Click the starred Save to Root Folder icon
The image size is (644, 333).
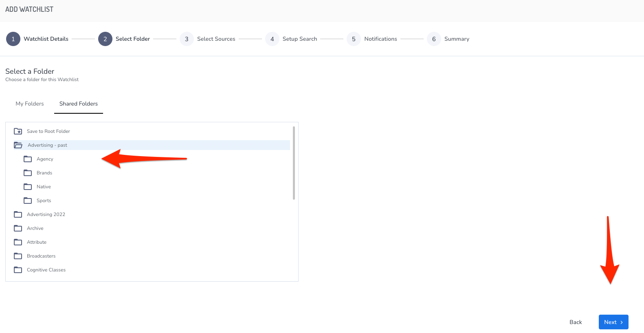pos(18,131)
